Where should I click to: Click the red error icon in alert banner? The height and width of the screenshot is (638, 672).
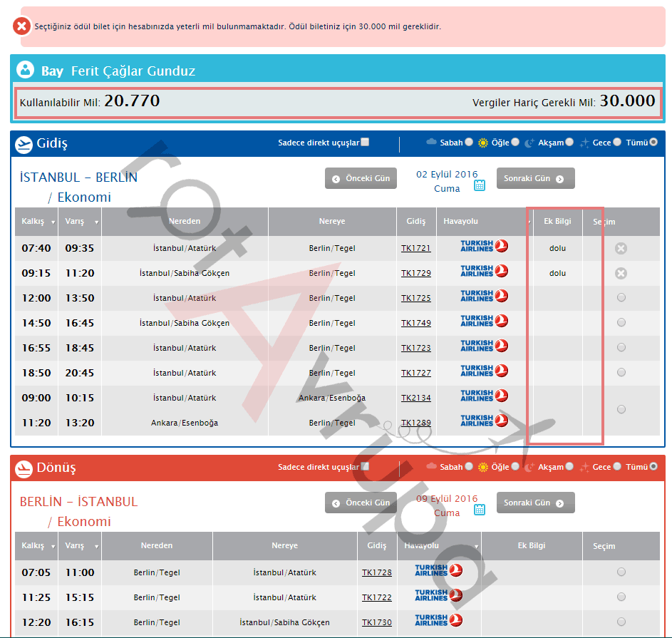click(22, 26)
